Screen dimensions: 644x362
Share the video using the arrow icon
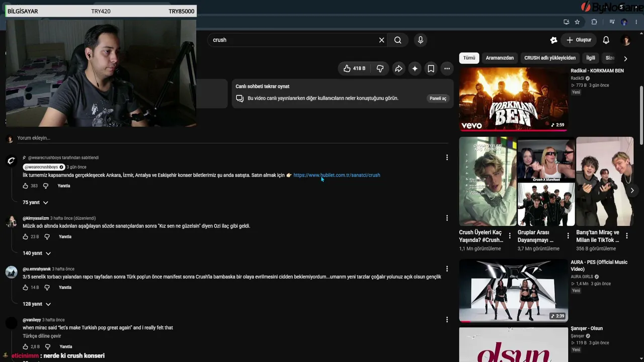(x=398, y=69)
